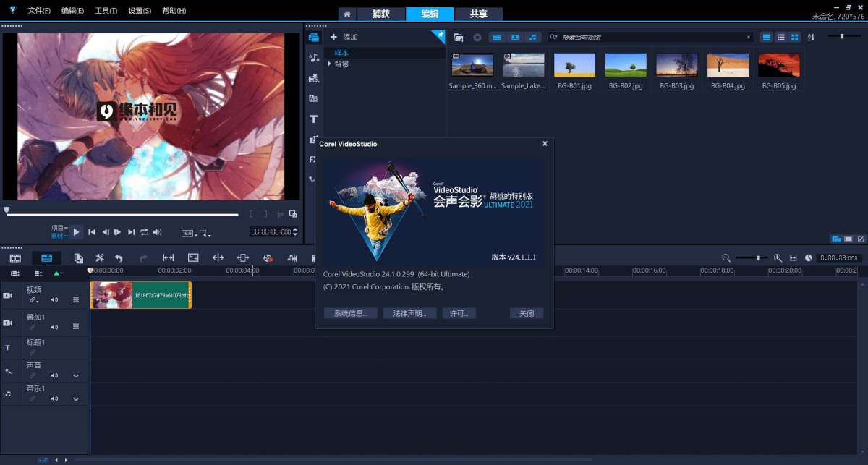The height and width of the screenshot is (465, 868).
Task: Zoom in the timeline magnifier icon
Action: (x=778, y=258)
